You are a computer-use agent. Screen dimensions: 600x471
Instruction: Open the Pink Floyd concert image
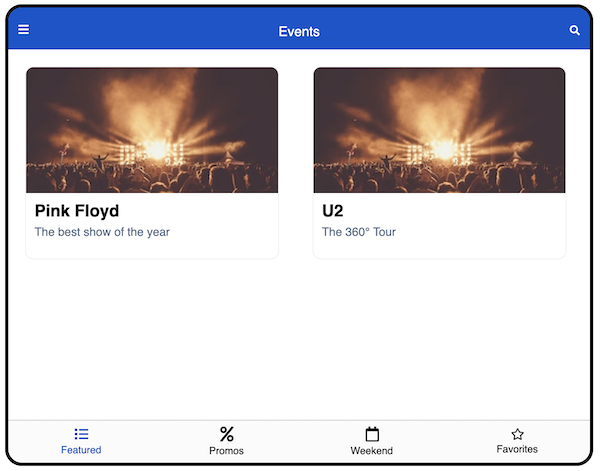[x=152, y=130]
